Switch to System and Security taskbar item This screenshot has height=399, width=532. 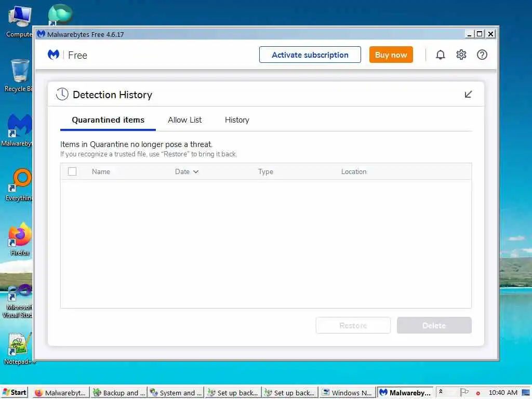coord(176,393)
